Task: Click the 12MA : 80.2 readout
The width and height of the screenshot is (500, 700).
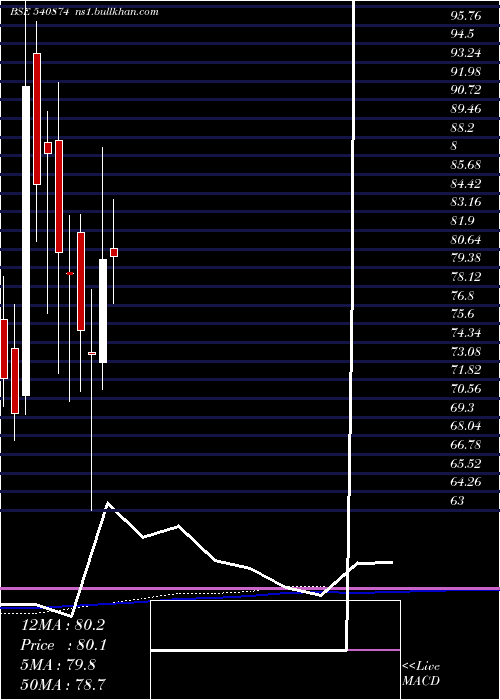Action: point(62,625)
